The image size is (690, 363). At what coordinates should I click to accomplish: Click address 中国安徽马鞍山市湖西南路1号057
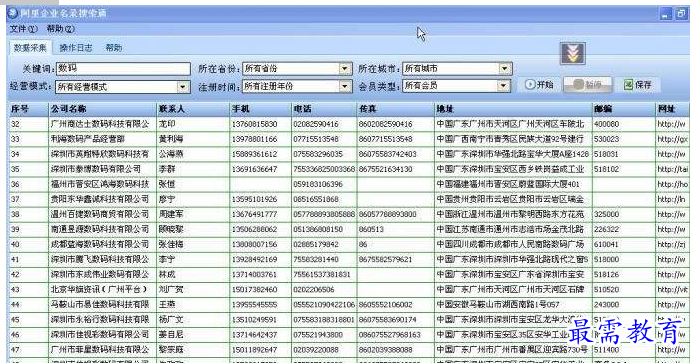(x=498, y=304)
